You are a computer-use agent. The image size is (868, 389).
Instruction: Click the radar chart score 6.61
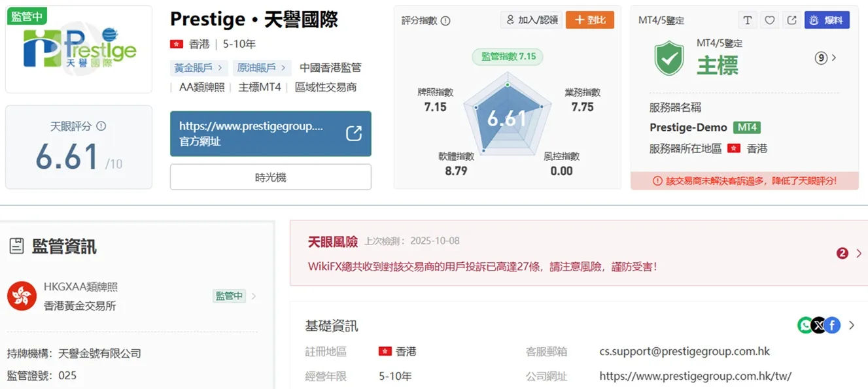pos(507,118)
